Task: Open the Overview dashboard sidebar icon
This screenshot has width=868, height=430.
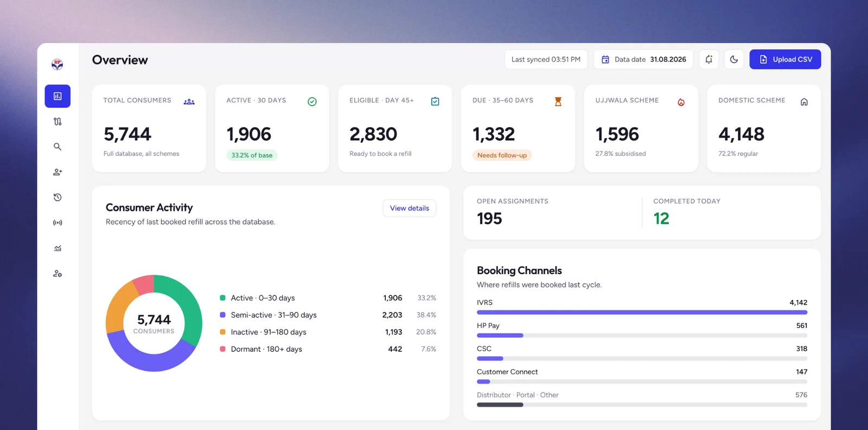Action: pyautogui.click(x=58, y=96)
